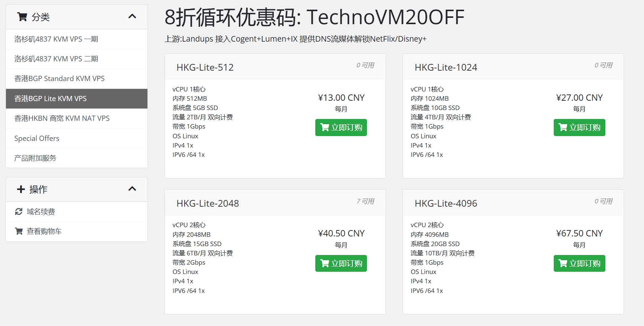Image resolution: width=644 pixels, height=326 pixels.
Task: Click the cart icon next to 查看购物车
Action: point(19,231)
